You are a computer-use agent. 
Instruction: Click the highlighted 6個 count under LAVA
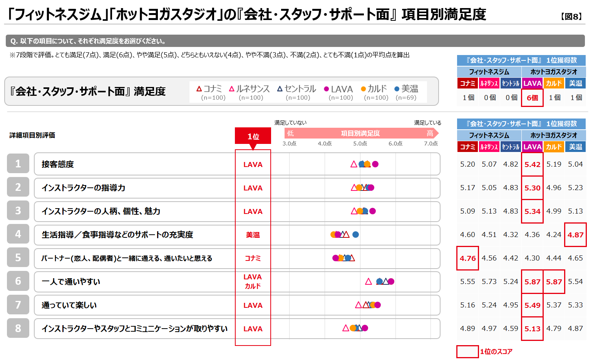(x=533, y=98)
